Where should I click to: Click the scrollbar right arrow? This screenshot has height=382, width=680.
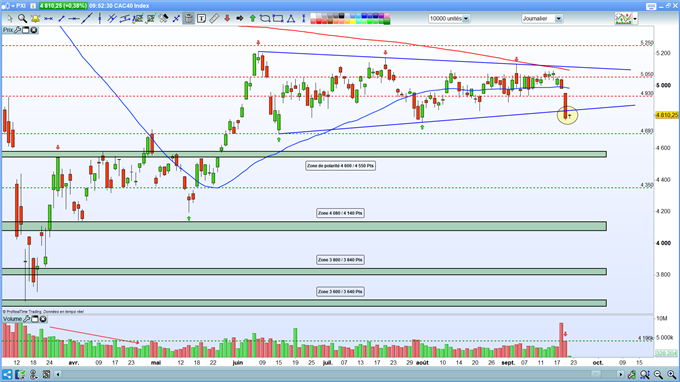coord(621,374)
